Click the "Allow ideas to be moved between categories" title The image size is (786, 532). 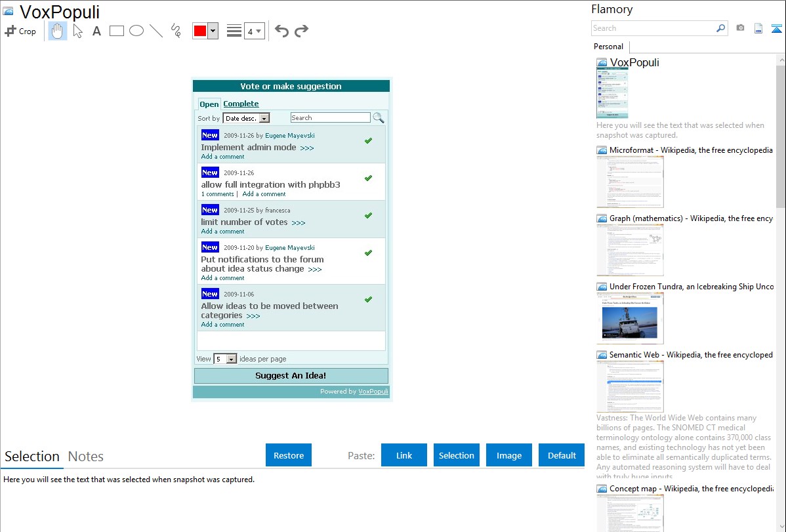[270, 310]
